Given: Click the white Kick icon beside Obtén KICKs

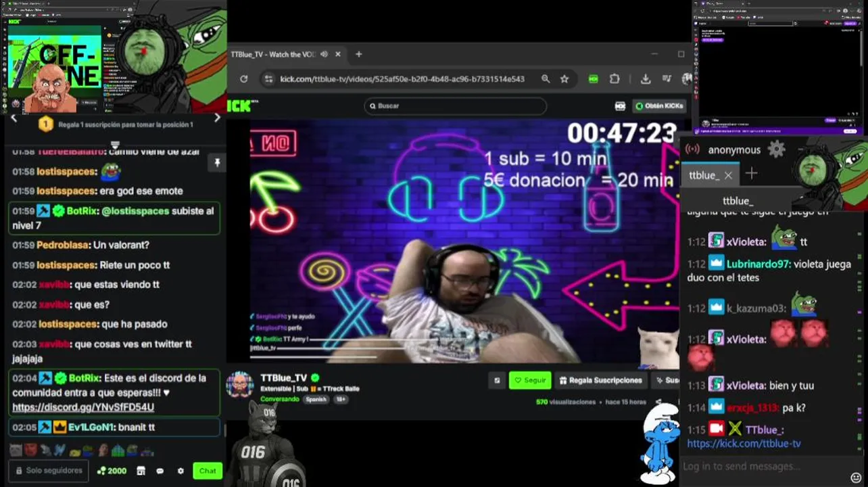Looking at the screenshot, I should coord(620,106).
